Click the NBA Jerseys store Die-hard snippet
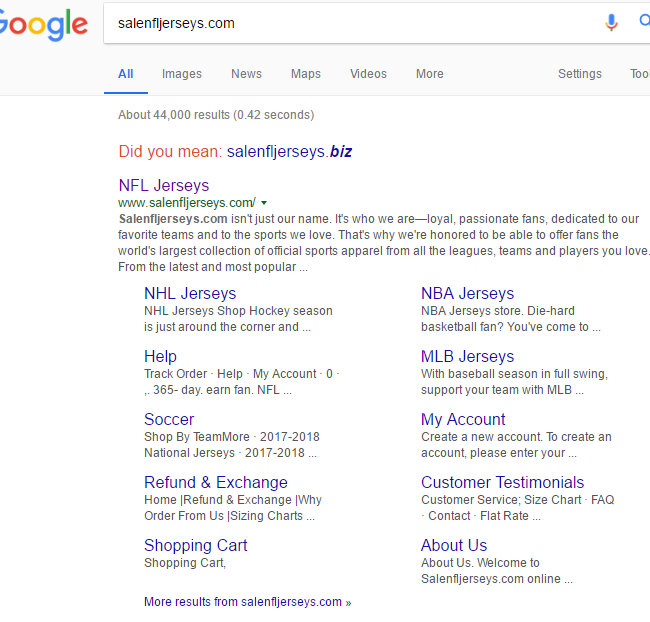Viewport: 650px width, 622px height. coord(511,319)
